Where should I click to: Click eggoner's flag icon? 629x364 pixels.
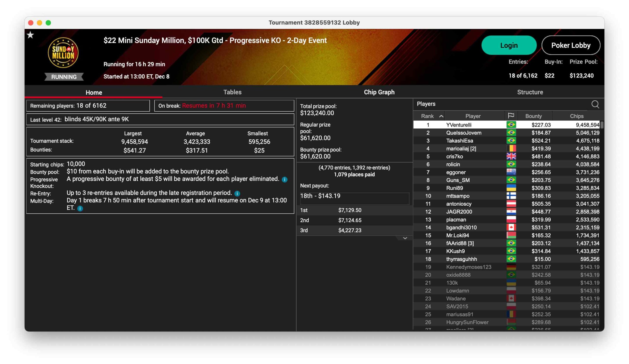511,172
